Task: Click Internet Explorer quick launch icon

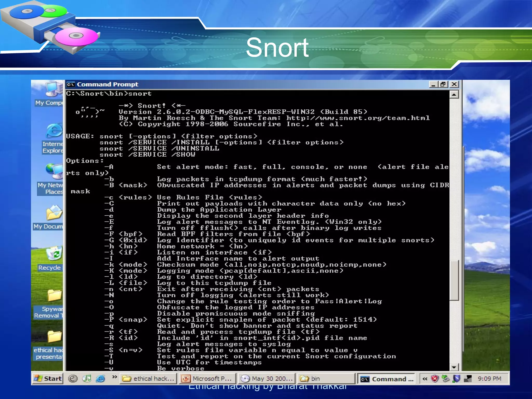Action: (x=100, y=379)
